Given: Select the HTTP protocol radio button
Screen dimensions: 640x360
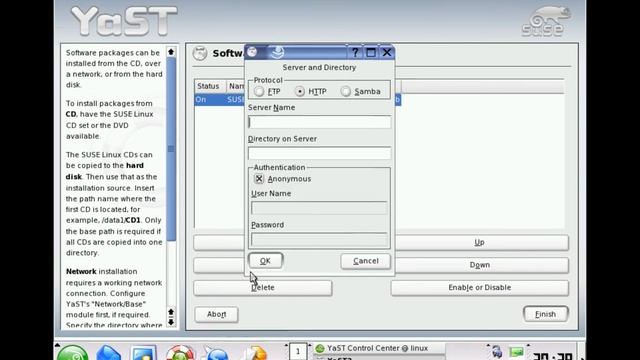Looking at the screenshot, I should pyautogui.click(x=300, y=91).
